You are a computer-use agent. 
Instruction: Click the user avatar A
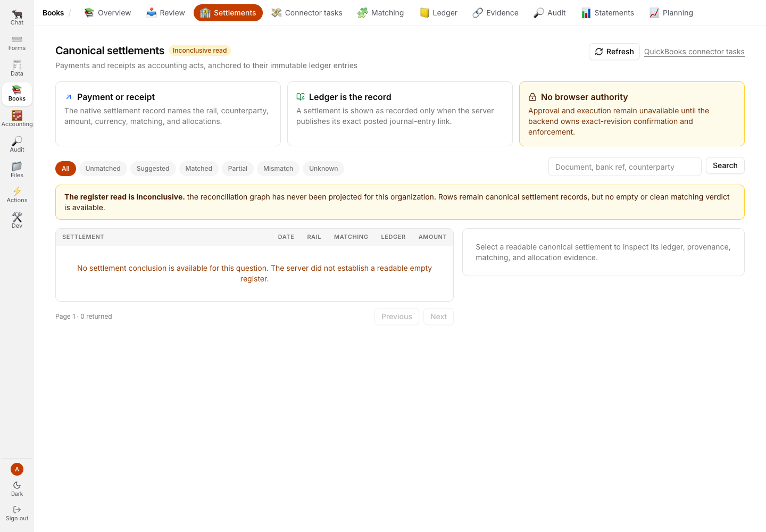point(17,469)
